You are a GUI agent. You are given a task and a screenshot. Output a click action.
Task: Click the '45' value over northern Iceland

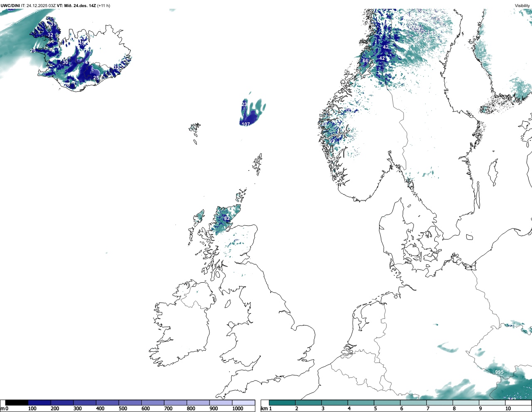click(81, 42)
